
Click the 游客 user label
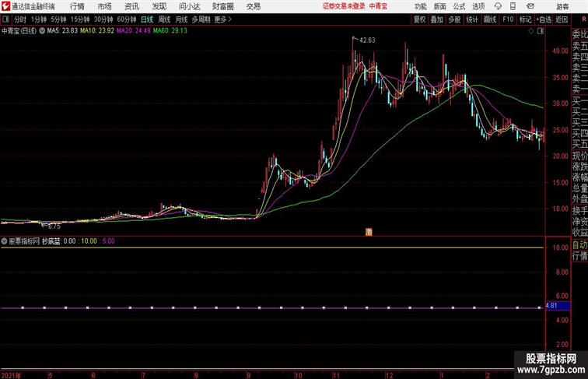tap(562, 6)
